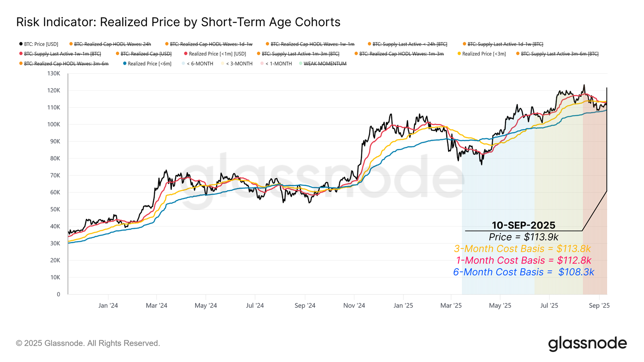Show Realized Cap HODL Waves: 24h series
The height and width of the screenshot is (362, 644).
click(x=110, y=44)
